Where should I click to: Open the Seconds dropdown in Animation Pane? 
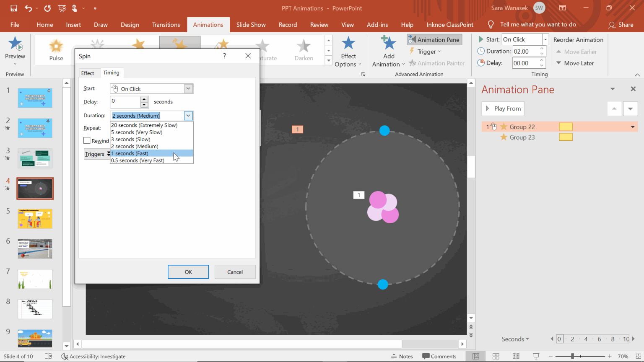pos(515,339)
